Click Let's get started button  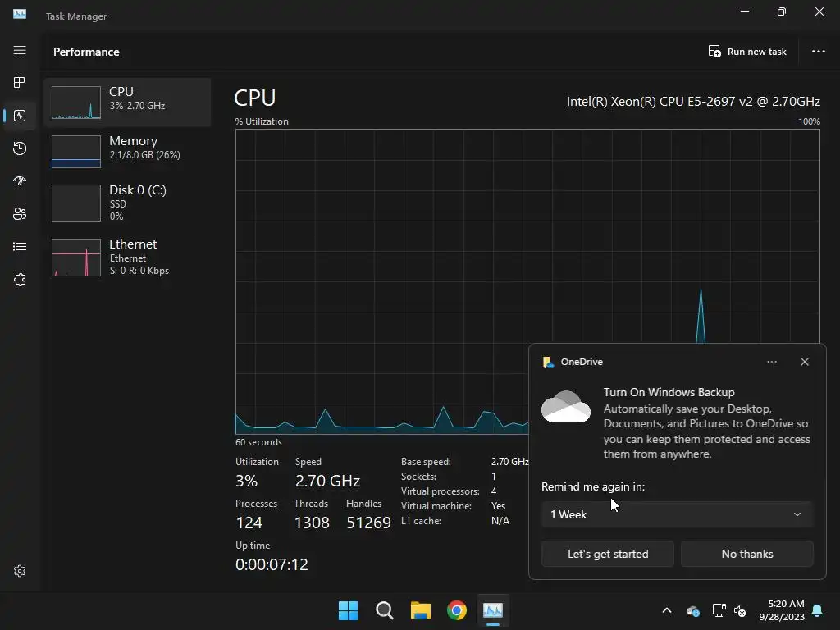pos(608,554)
